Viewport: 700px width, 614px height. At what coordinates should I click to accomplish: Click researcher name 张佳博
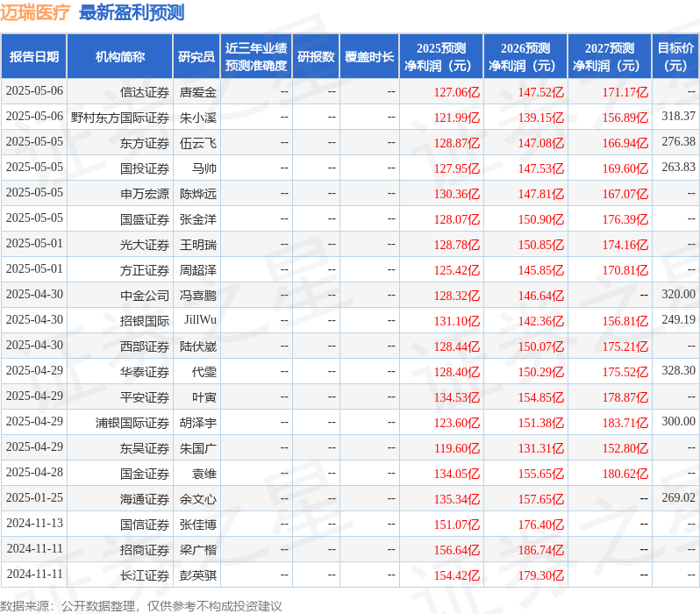tap(198, 525)
